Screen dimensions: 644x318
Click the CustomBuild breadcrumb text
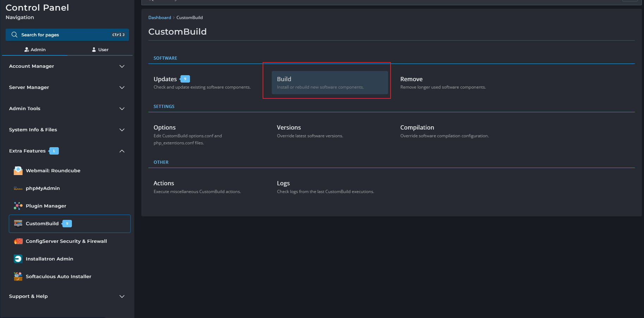190,18
